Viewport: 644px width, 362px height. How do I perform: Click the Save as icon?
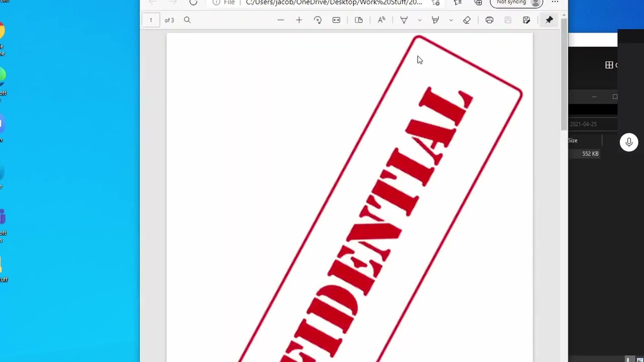coord(526,20)
